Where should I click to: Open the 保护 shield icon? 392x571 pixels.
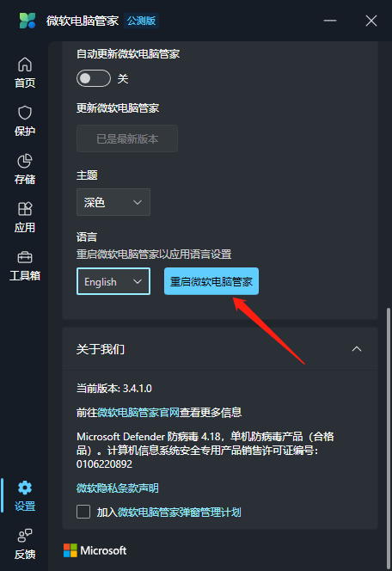tap(25, 113)
